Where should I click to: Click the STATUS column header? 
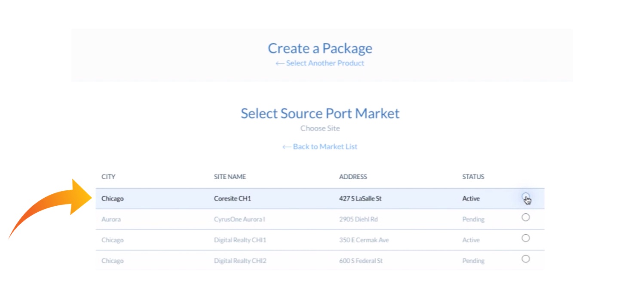pyautogui.click(x=473, y=177)
